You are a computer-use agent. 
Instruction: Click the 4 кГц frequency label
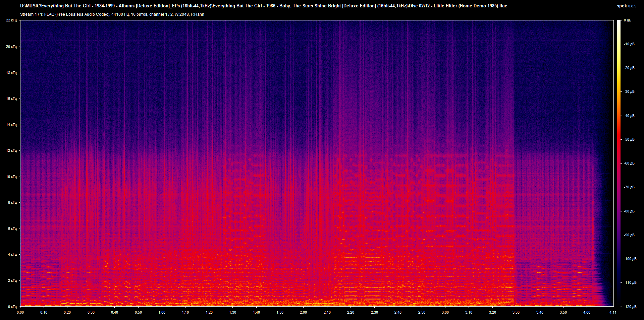pos(12,254)
